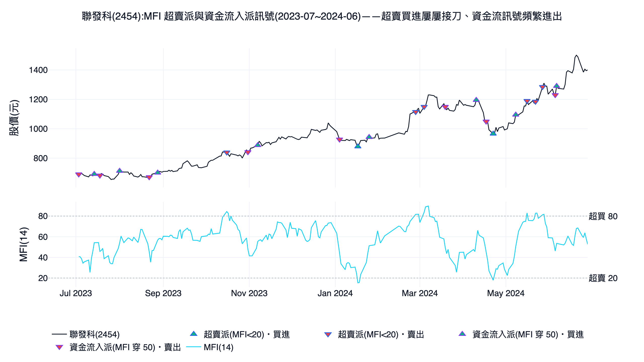
Task: Click the 1200 price axis tick label
Action: (38, 100)
